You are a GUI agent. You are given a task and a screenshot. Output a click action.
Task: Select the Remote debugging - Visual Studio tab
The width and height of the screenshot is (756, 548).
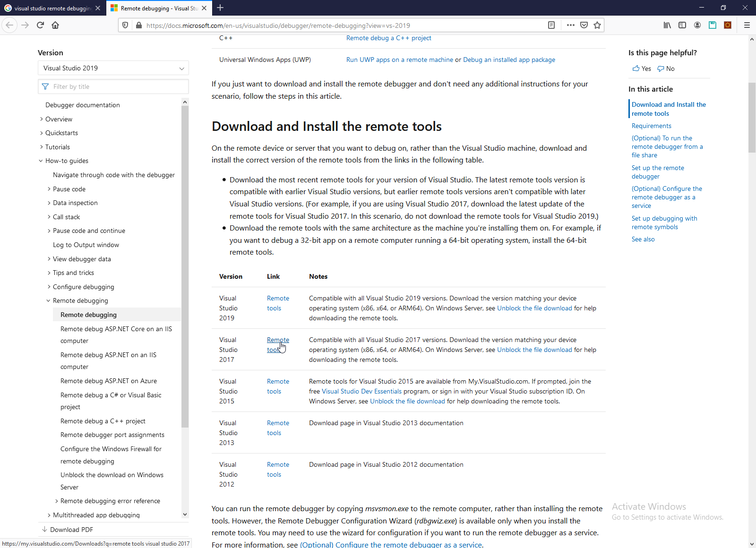tap(159, 8)
